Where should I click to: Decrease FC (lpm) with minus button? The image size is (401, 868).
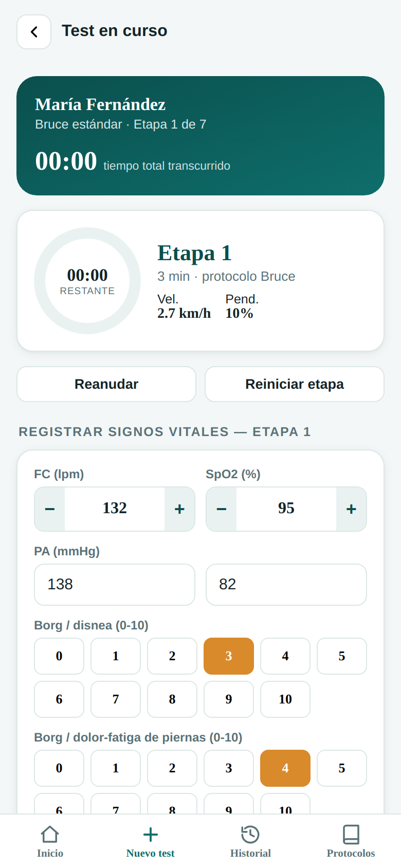(50, 509)
